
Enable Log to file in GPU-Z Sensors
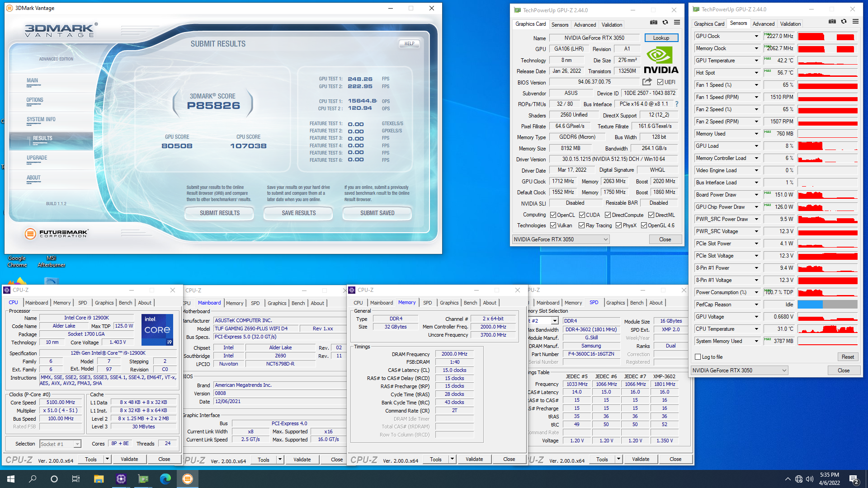point(698,357)
